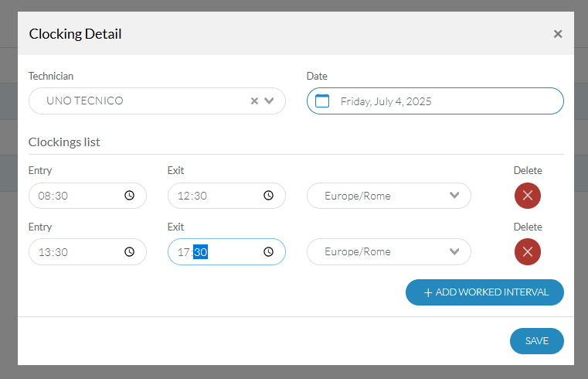Save the clocking detail
The width and height of the screenshot is (588, 379).
pos(537,341)
